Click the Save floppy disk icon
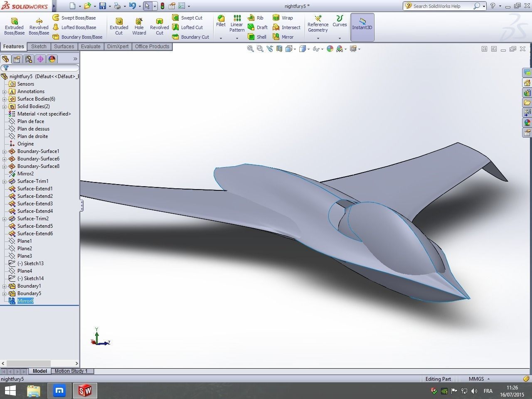The image size is (532, 399). coord(102,6)
